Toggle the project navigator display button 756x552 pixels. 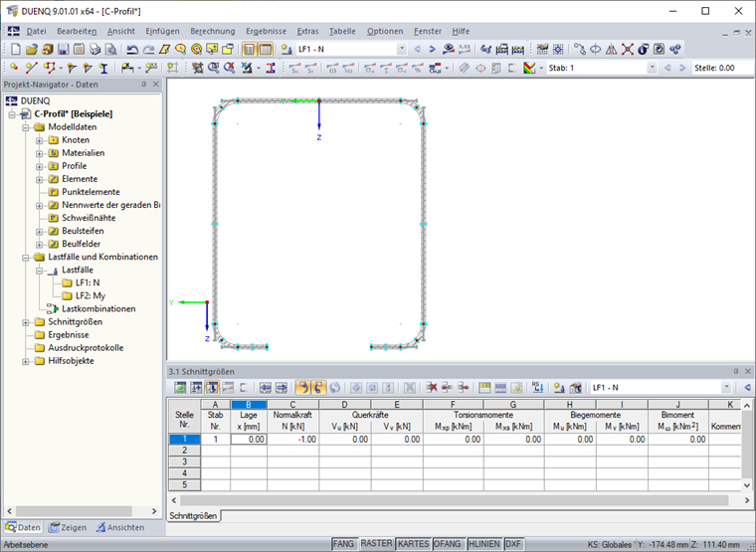pyautogui.click(x=249, y=49)
